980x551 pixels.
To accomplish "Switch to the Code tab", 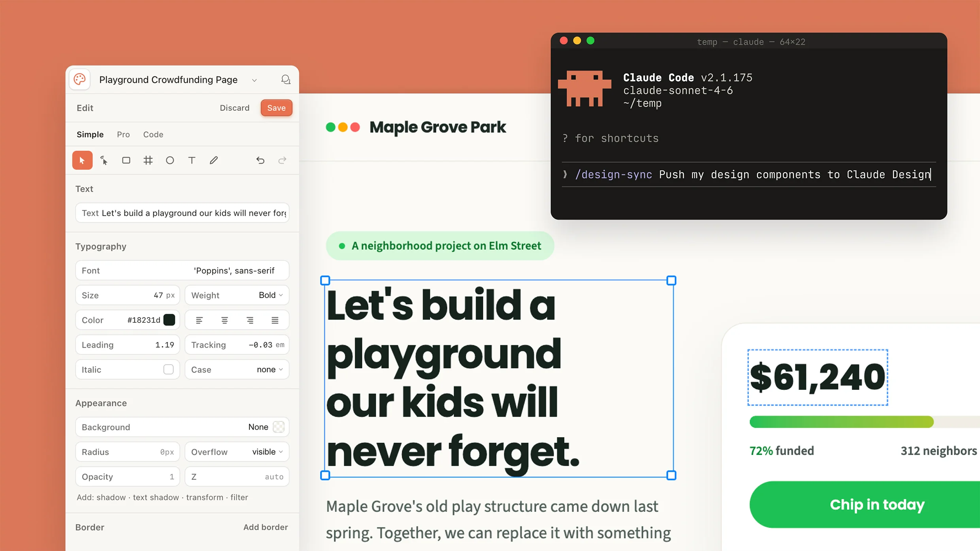I will pyautogui.click(x=153, y=134).
